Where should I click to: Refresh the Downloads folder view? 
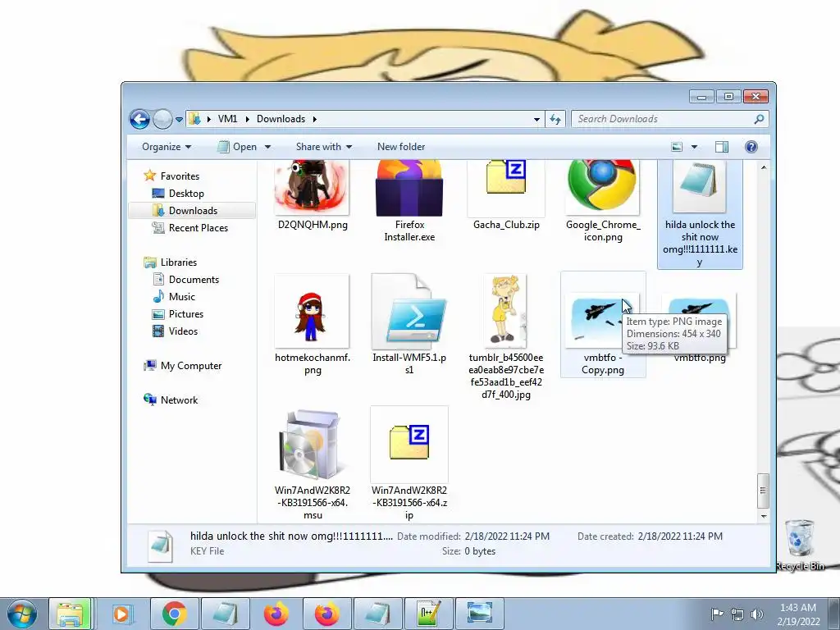pos(555,119)
